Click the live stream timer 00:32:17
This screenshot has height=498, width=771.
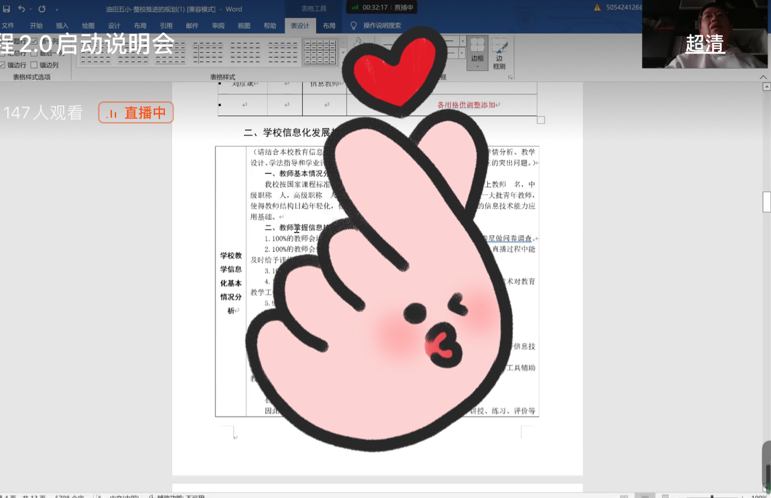tap(375, 7)
